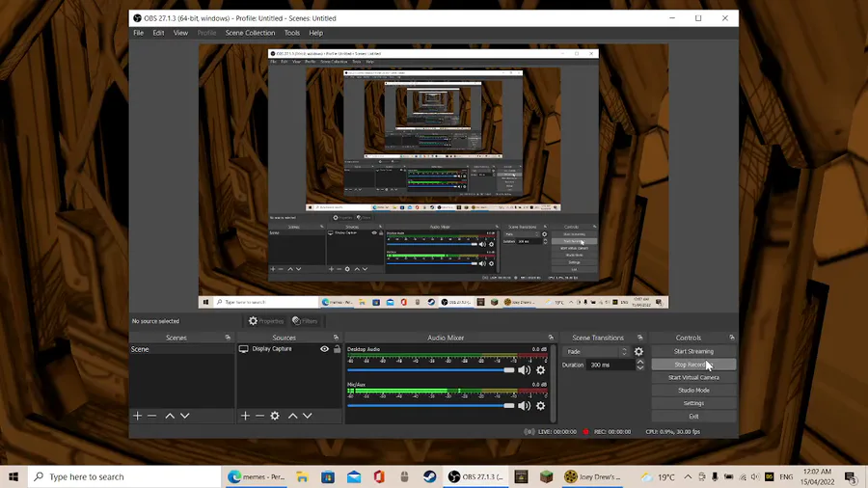868x488 pixels.
Task: Open the View menu
Action: [x=180, y=33]
